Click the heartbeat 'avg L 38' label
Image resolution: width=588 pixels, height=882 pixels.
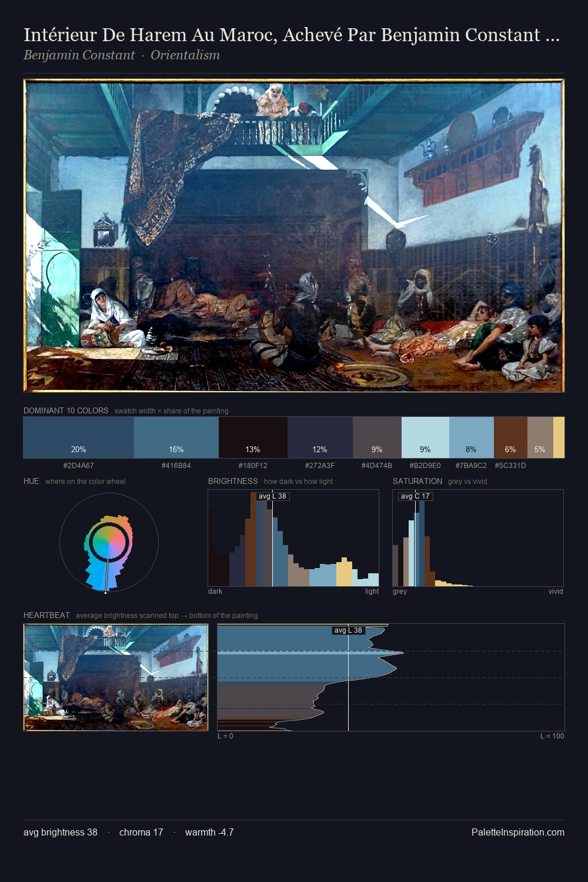point(348,630)
